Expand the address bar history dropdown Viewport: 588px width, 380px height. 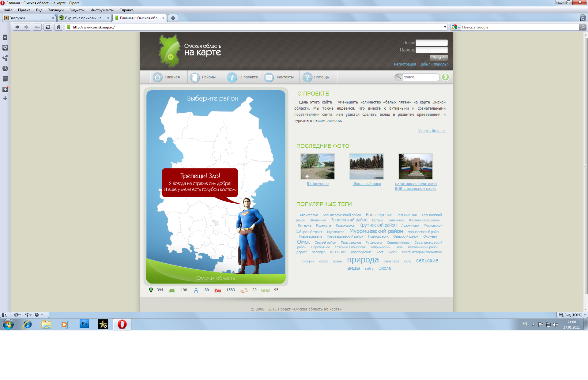click(445, 27)
